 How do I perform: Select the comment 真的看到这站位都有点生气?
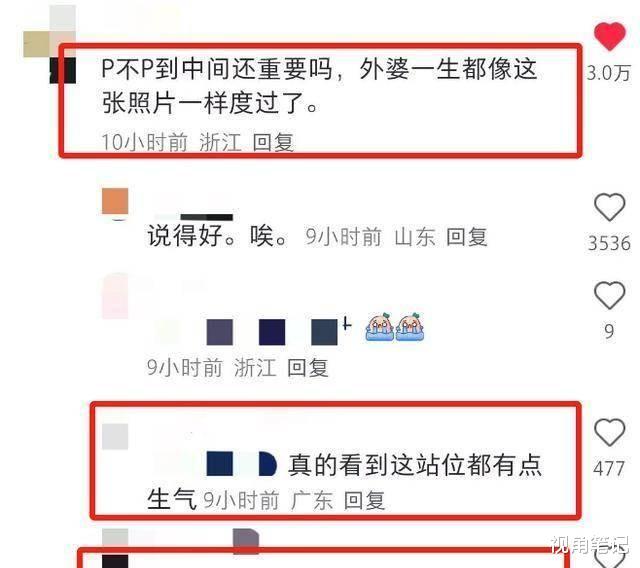click(x=344, y=482)
